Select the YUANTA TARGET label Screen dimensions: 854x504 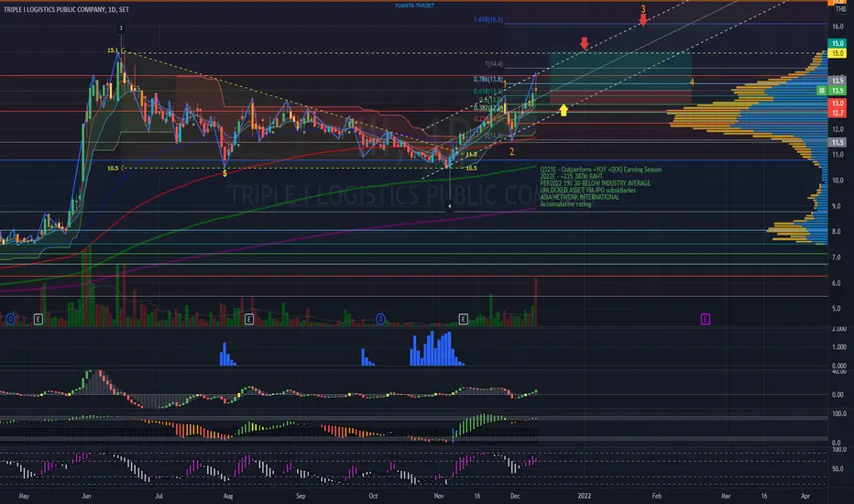point(414,5)
